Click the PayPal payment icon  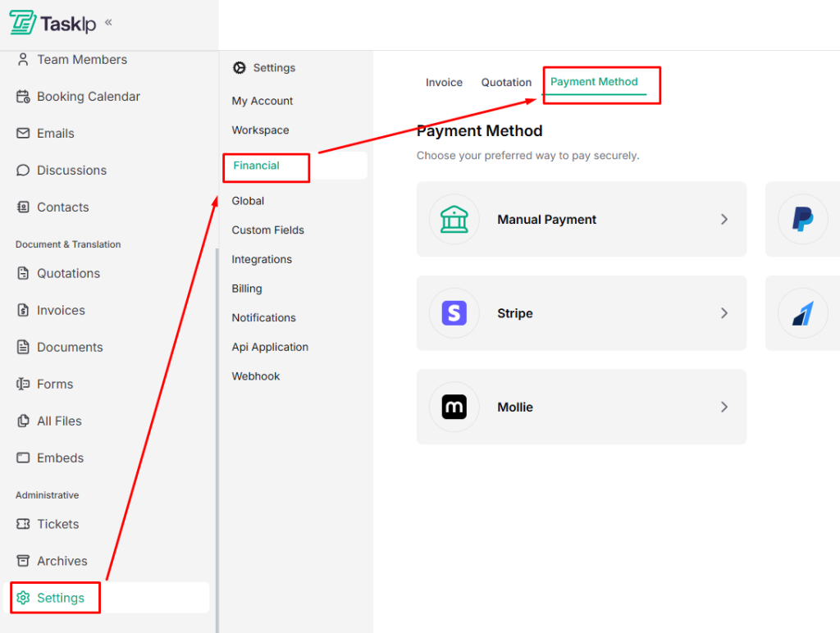click(x=802, y=219)
